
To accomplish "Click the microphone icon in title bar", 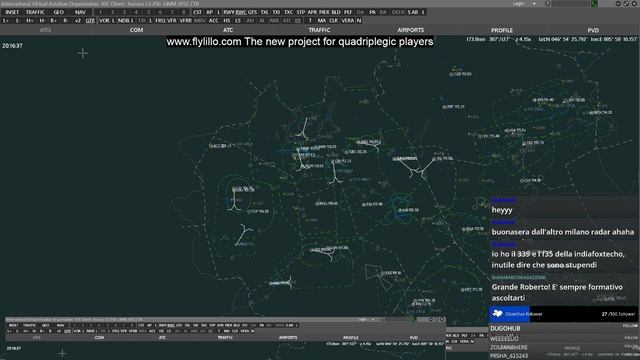I will tap(547, 3).
